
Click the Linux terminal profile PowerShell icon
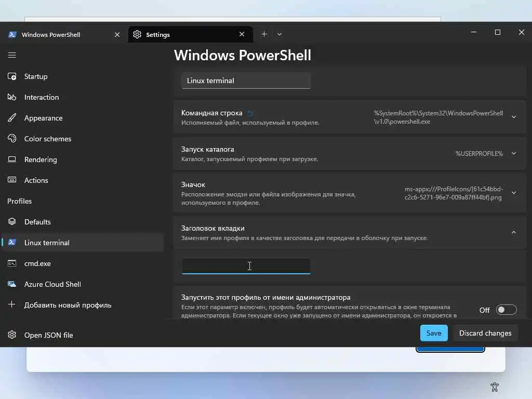[12, 242]
